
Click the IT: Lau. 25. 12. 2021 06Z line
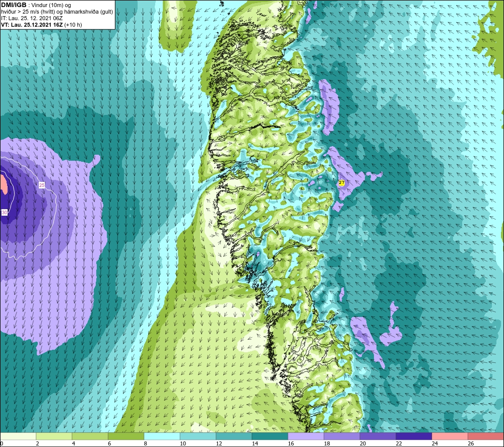(x=32, y=18)
